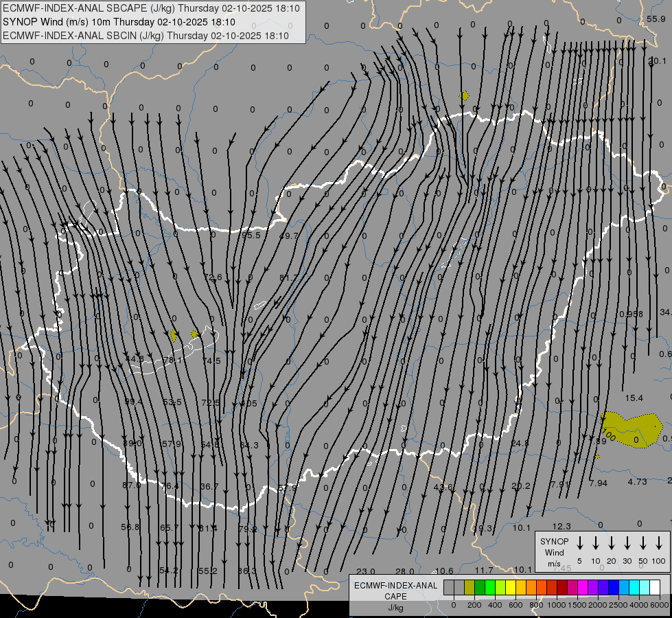Click the 76.4 value on the map
672x618 pixels.
[170, 486]
